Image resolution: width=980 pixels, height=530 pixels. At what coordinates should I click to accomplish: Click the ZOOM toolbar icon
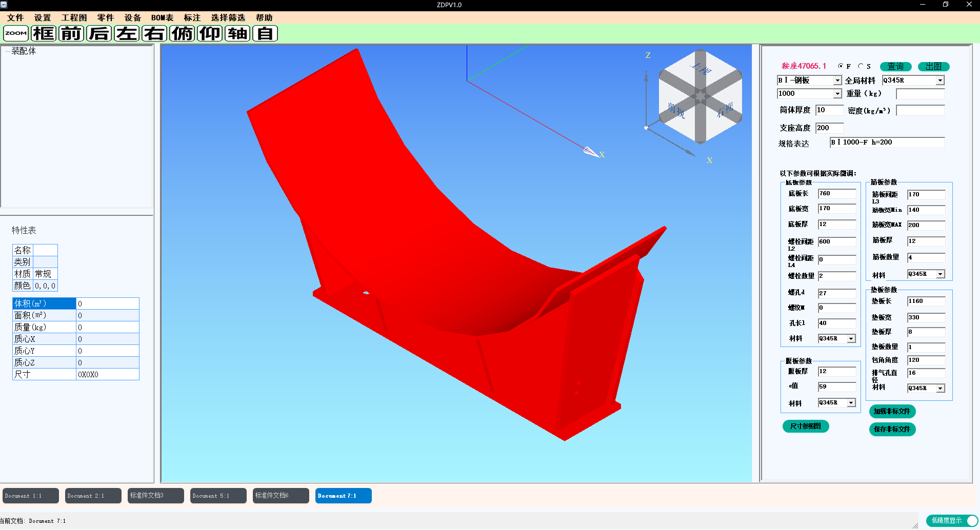[16, 33]
